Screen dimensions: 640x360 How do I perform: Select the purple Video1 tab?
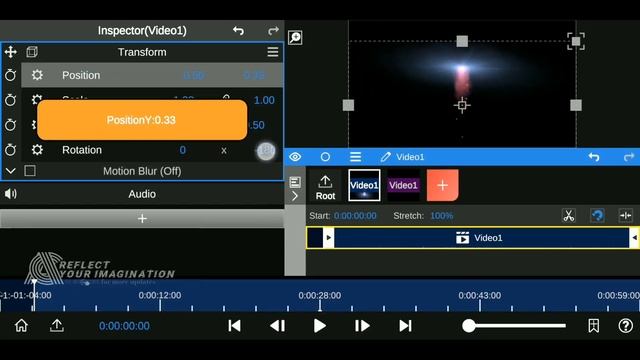[403, 185]
